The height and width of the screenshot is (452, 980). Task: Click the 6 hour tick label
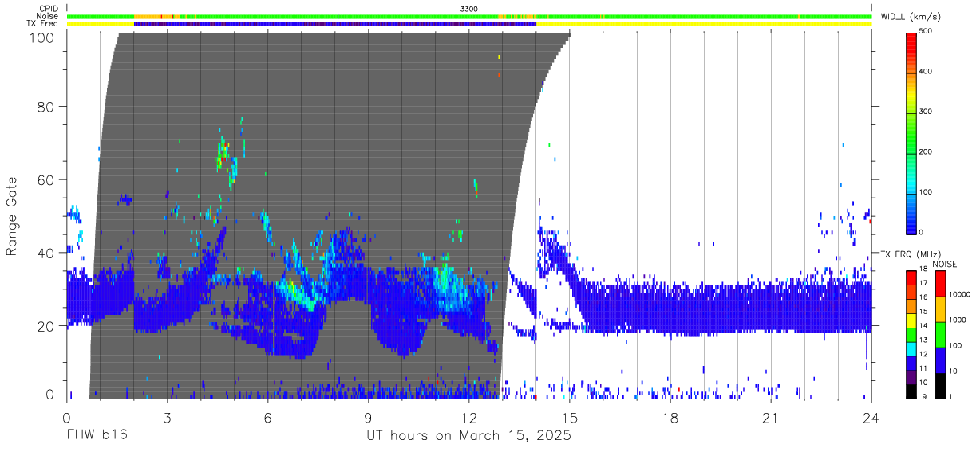267,417
